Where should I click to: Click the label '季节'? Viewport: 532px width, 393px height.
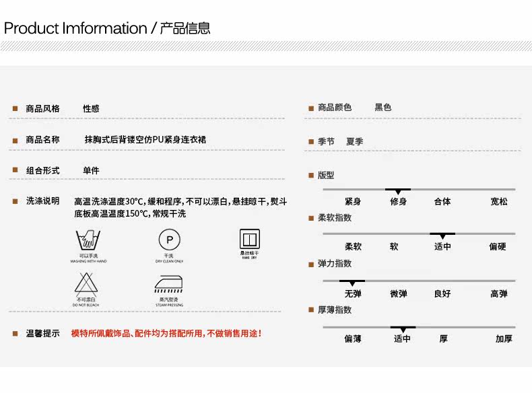[326, 141]
